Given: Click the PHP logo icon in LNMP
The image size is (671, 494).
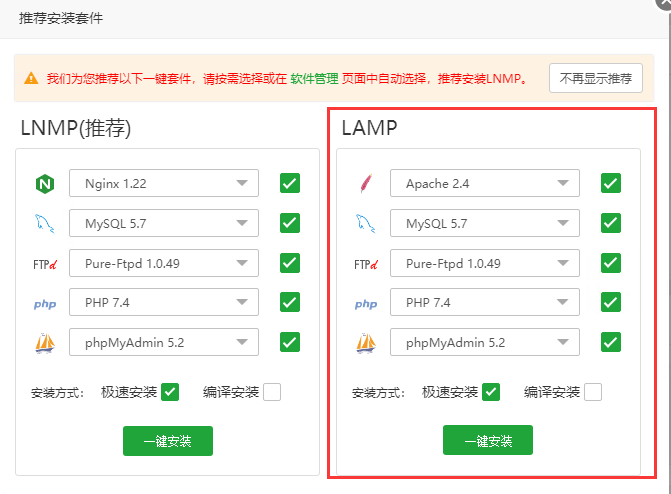Looking at the screenshot, I should tap(44, 304).
